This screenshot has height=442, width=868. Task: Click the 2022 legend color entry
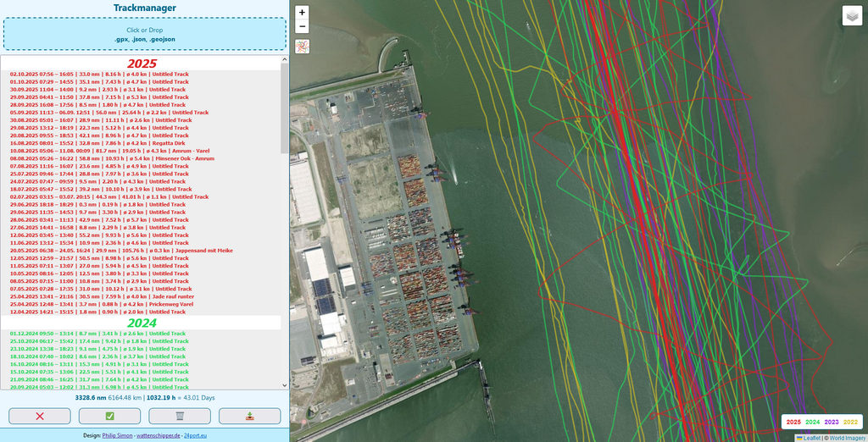(850, 422)
